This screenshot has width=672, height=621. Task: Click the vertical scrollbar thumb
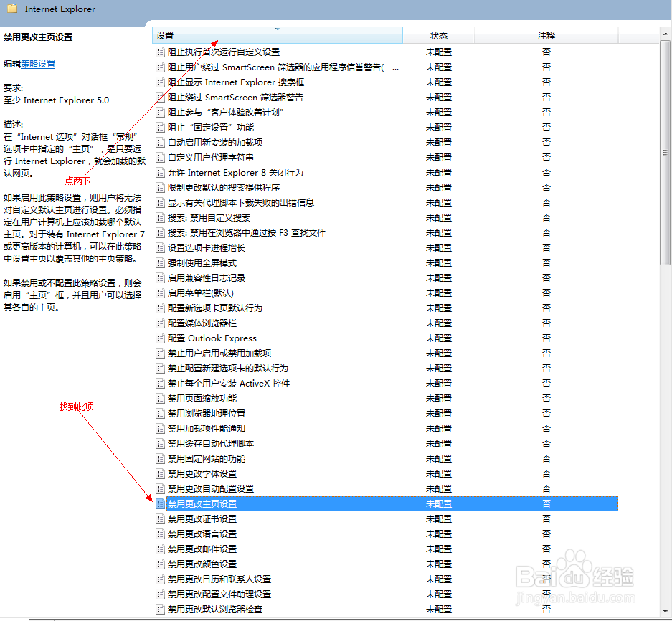[x=665, y=153]
